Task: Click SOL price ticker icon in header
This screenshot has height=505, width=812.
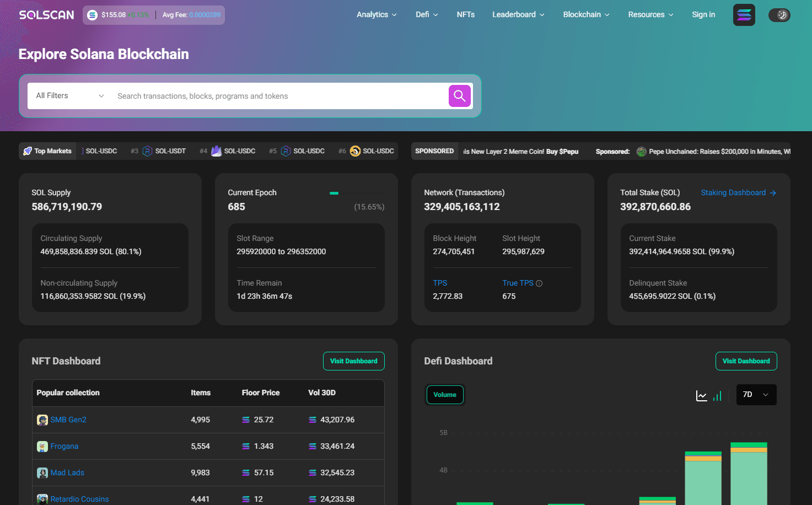Action: pos(92,15)
